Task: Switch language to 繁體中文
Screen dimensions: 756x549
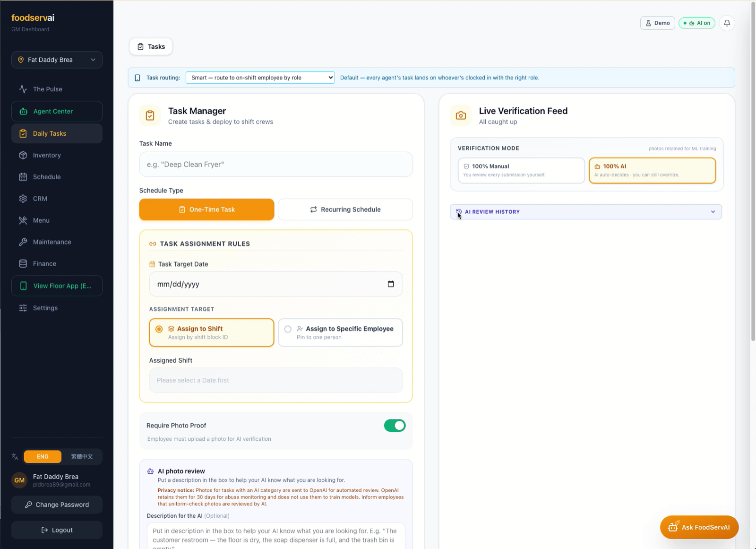Action: click(x=82, y=457)
